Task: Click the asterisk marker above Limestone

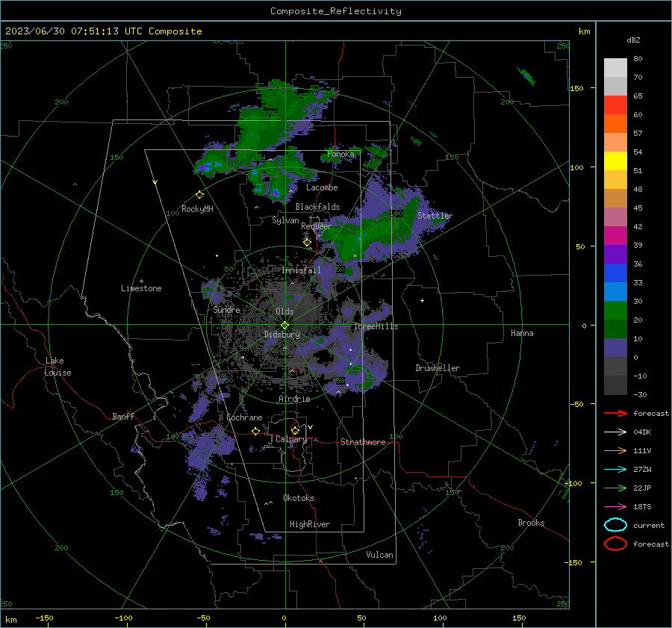Action: [x=141, y=282]
